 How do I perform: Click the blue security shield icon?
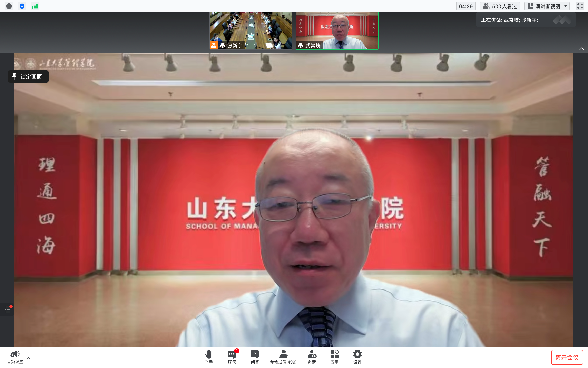[x=22, y=6]
